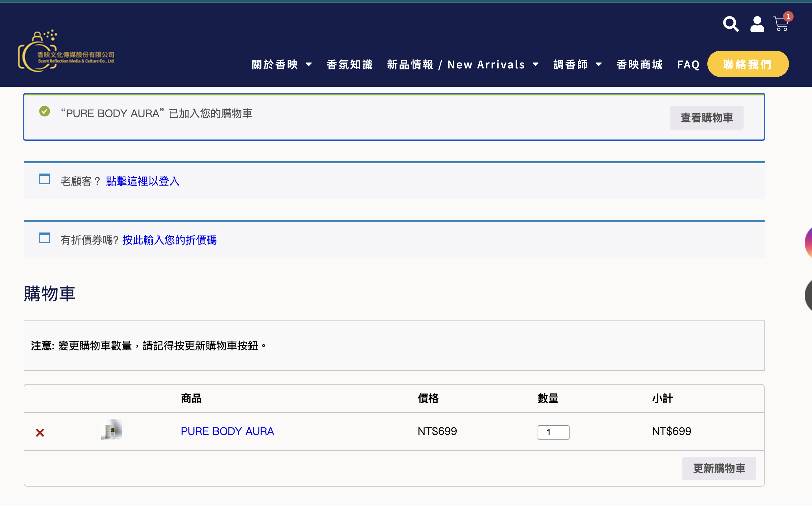The width and height of the screenshot is (812, 506).
Task: Open the 關於香映 menu item
Action: 275,64
